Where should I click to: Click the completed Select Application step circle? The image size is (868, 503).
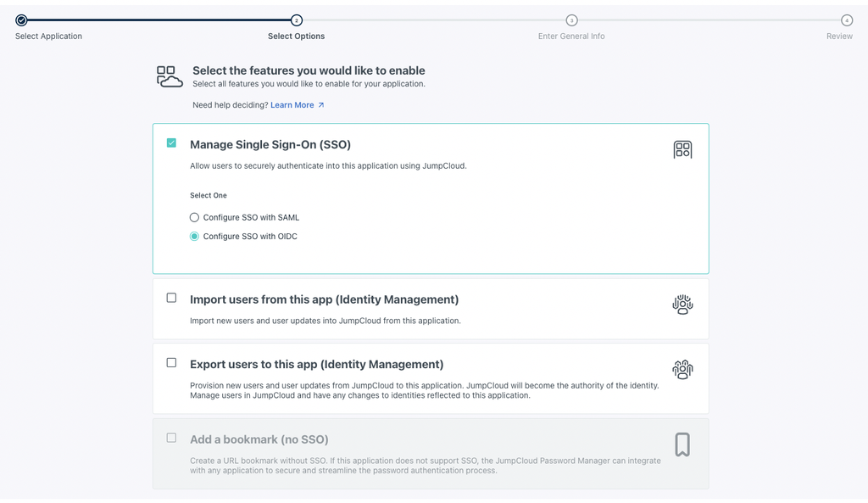pos(21,20)
